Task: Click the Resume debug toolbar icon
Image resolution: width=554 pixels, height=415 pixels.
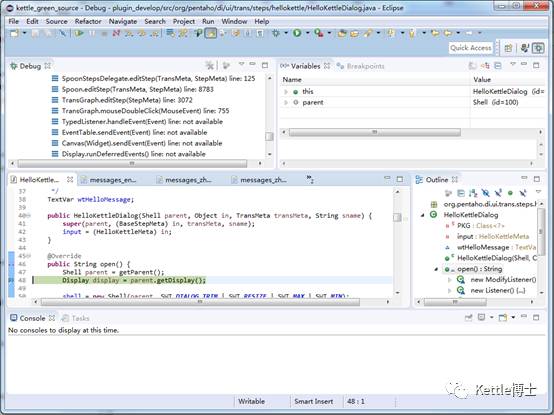Action: (x=79, y=33)
